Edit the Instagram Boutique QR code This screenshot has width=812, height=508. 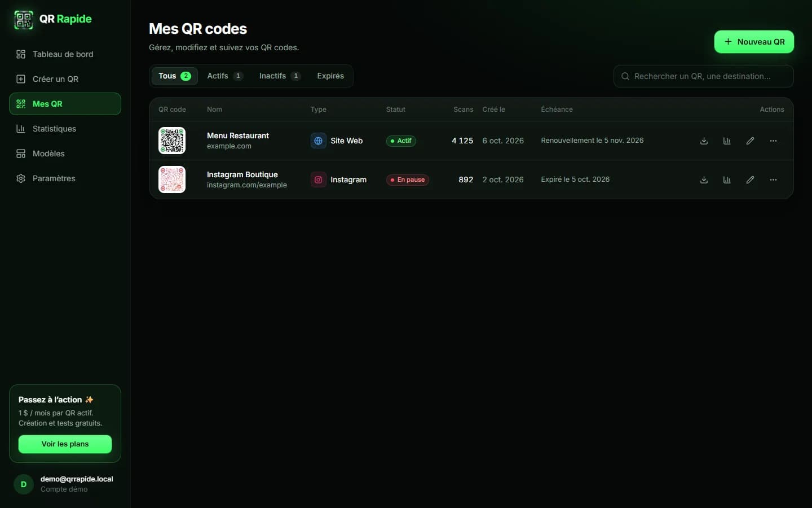click(750, 179)
